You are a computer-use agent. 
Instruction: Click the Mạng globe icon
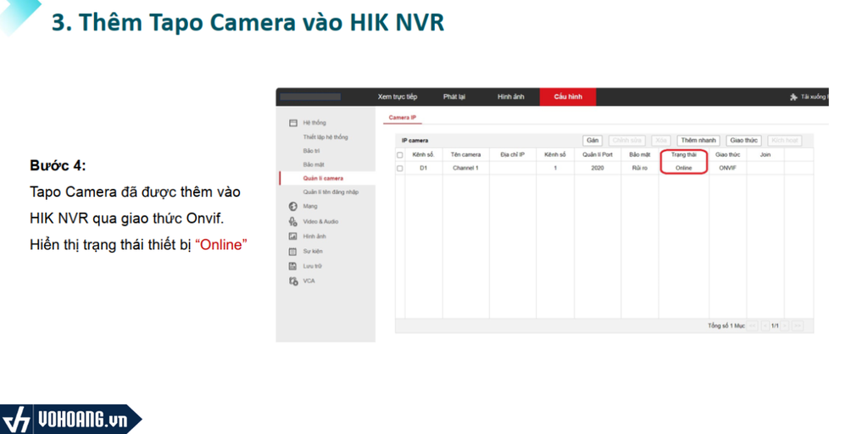293,207
